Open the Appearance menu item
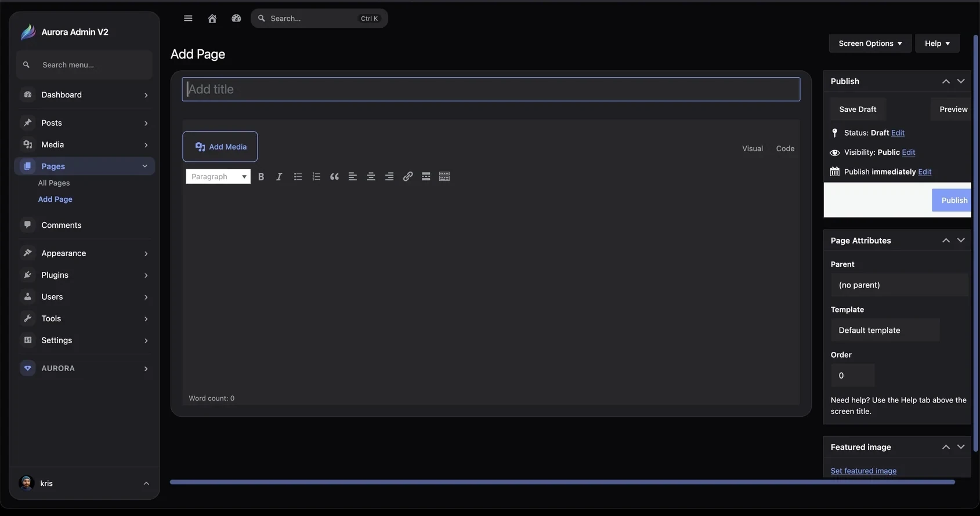Viewport: 980px width, 516px height. pyautogui.click(x=85, y=253)
